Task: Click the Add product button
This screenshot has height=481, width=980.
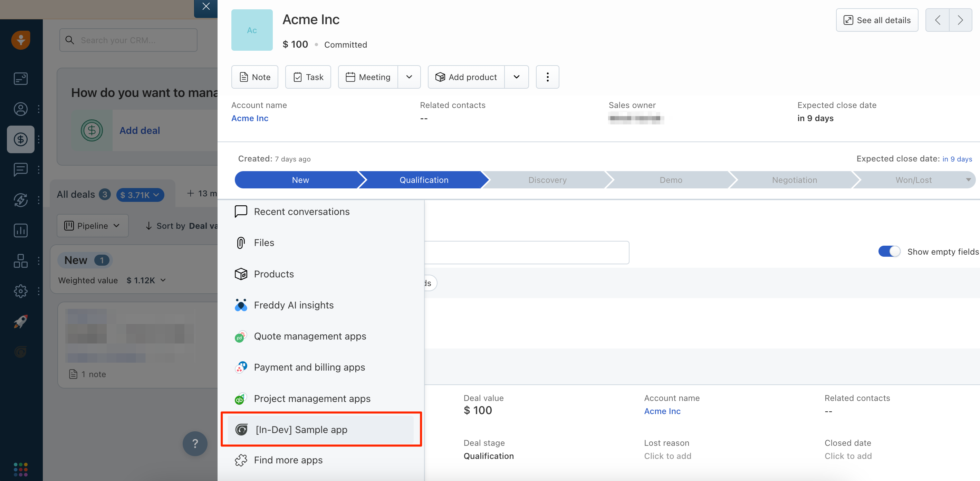Action: (x=467, y=77)
